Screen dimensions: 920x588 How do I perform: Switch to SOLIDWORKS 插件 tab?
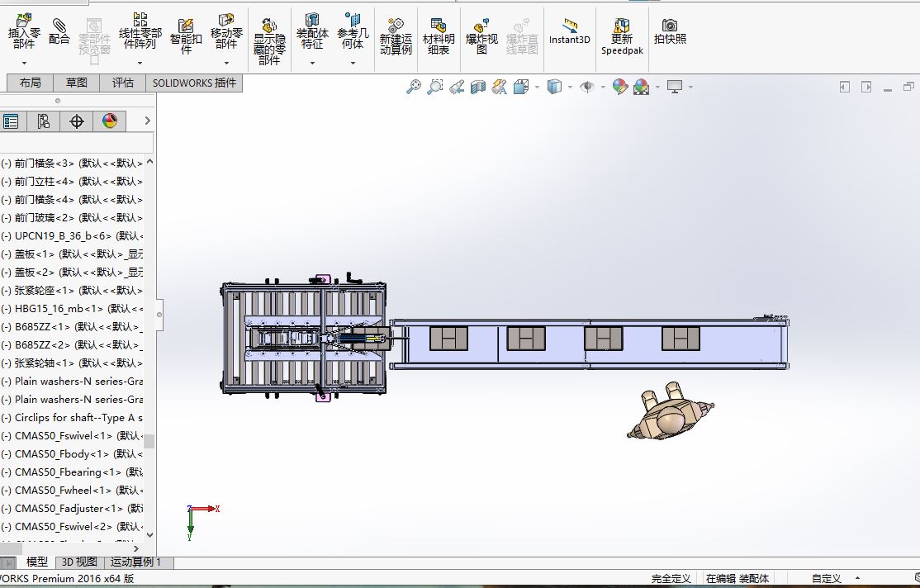coord(194,83)
